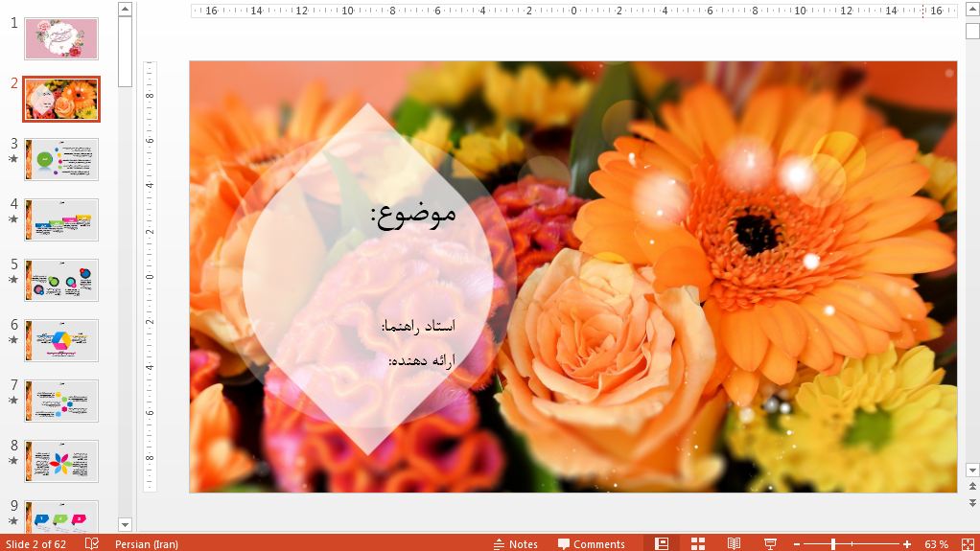Image resolution: width=980 pixels, height=551 pixels.
Task: Click thumbnail pane scroll down arrow
Action: click(125, 525)
